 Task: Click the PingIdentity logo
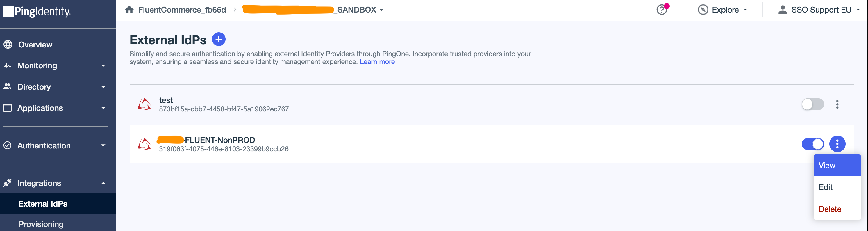tap(37, 12)
